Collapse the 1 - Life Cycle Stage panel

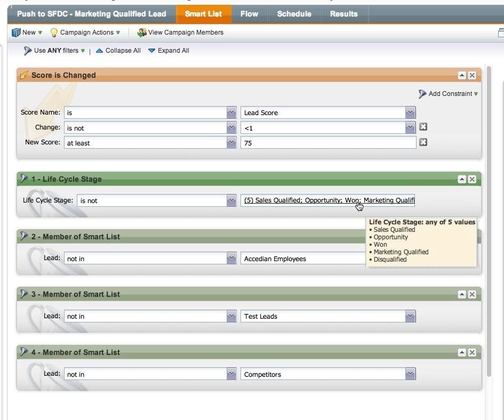(462, 179)
